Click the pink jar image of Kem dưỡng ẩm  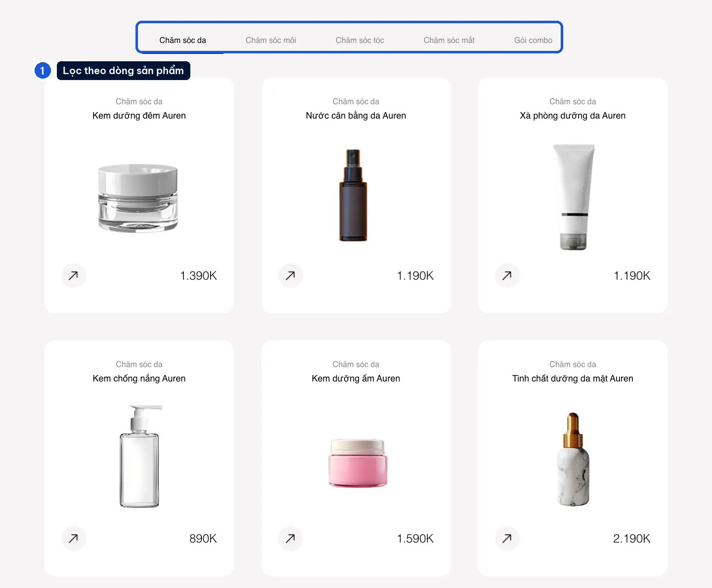357,463
